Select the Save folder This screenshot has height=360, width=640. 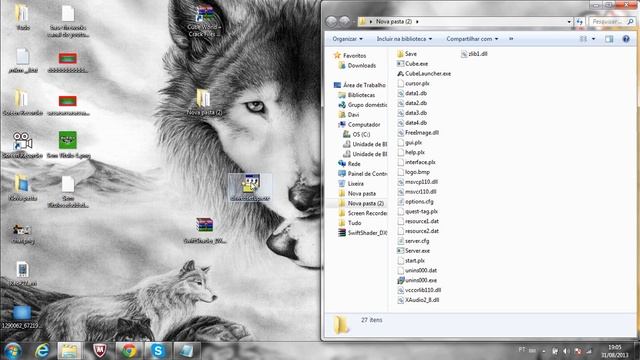click(x=407, y=54)
